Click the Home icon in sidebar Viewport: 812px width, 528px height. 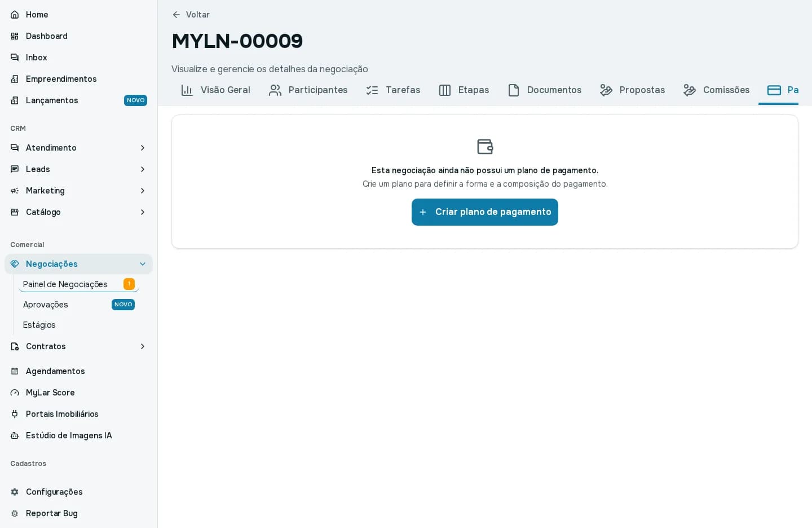point(15,15)
